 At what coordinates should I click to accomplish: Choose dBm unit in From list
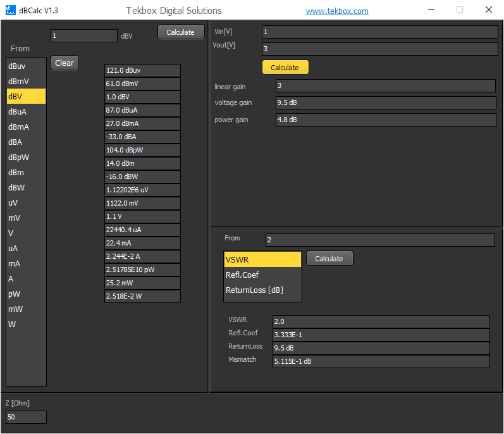[26, 172]
